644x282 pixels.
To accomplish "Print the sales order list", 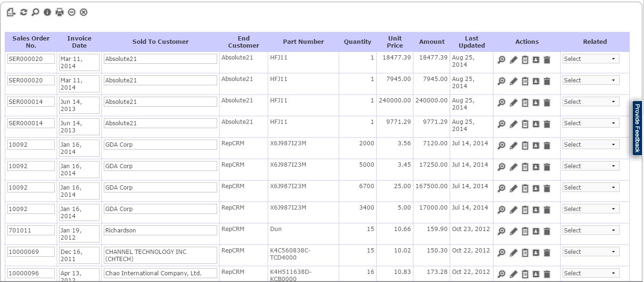I will point(60,12).
